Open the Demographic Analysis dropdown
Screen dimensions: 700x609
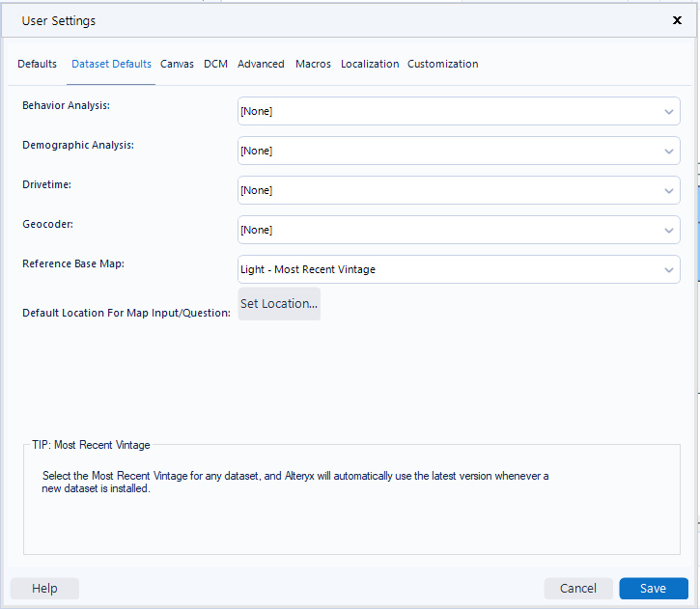tap(459, 151)
